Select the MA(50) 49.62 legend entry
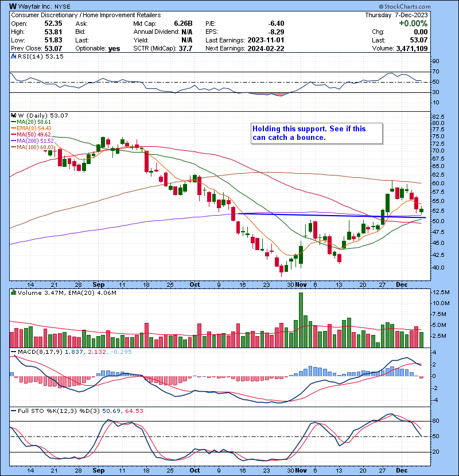 pyautogui.click(x=31, y=134)
